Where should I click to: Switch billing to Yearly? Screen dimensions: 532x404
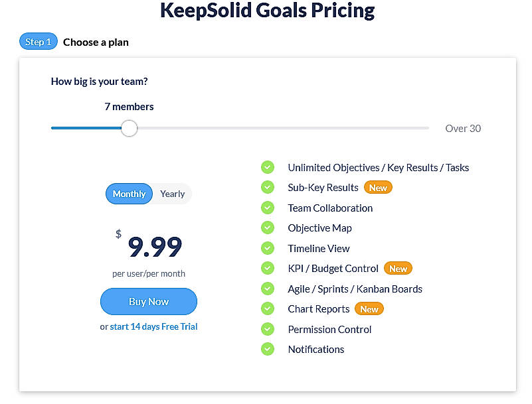[x=172, y=194]
